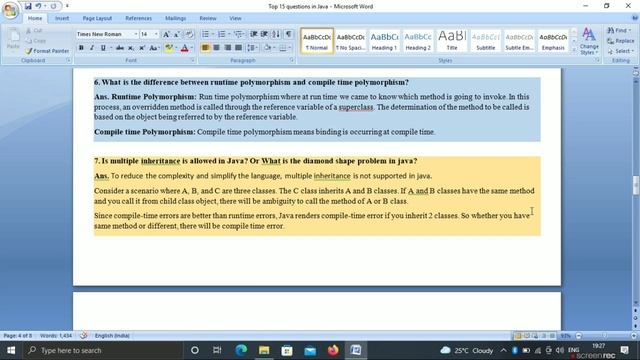This screenshot has width=640, height=360.
Task: Apply text highlight color
Action: (x=169, y=48)
